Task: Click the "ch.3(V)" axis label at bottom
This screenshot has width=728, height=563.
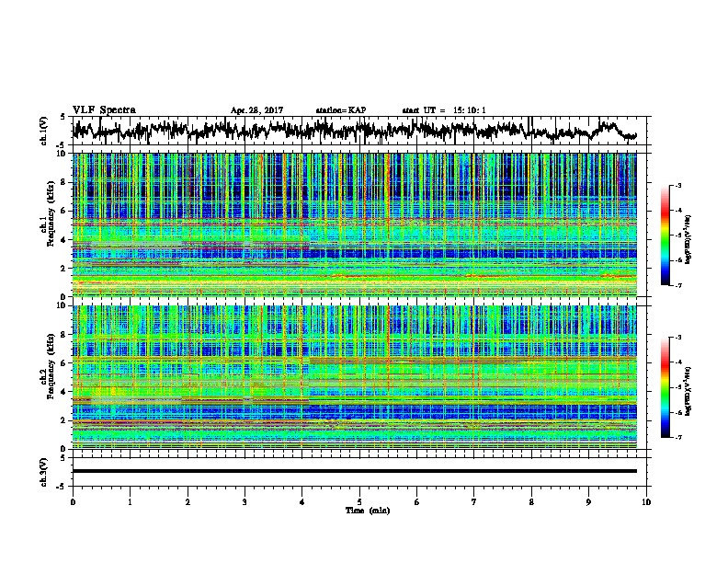Action: (44, 472)
